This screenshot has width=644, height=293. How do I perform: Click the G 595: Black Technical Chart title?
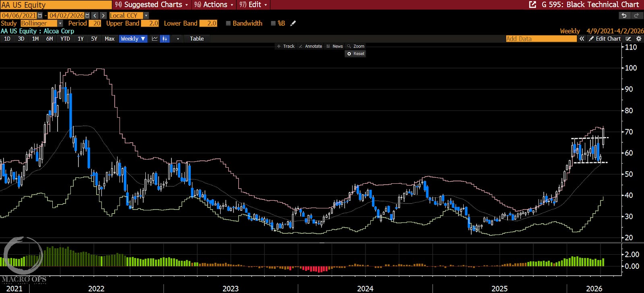click(590, 4)
